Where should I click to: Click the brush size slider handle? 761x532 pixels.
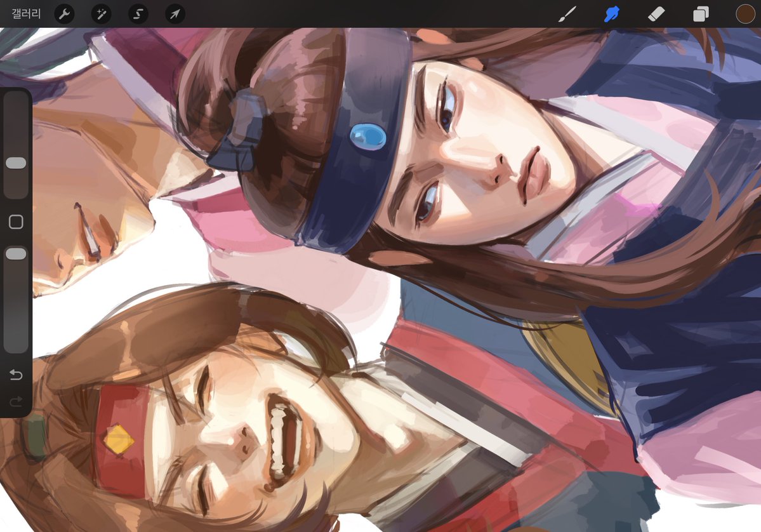[16, 163]
